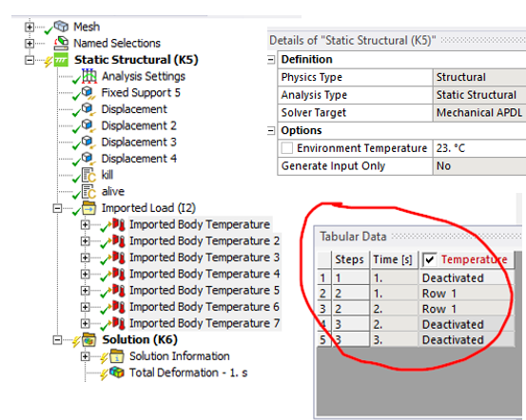Select Displacement 2 in the tree
526x420 pixels.
139,125
